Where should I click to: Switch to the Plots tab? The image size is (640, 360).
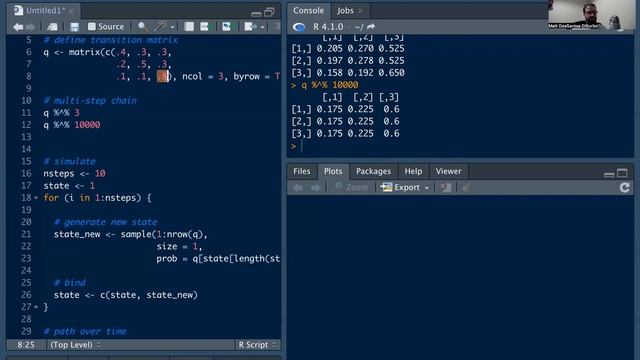(x=333, y=171)
